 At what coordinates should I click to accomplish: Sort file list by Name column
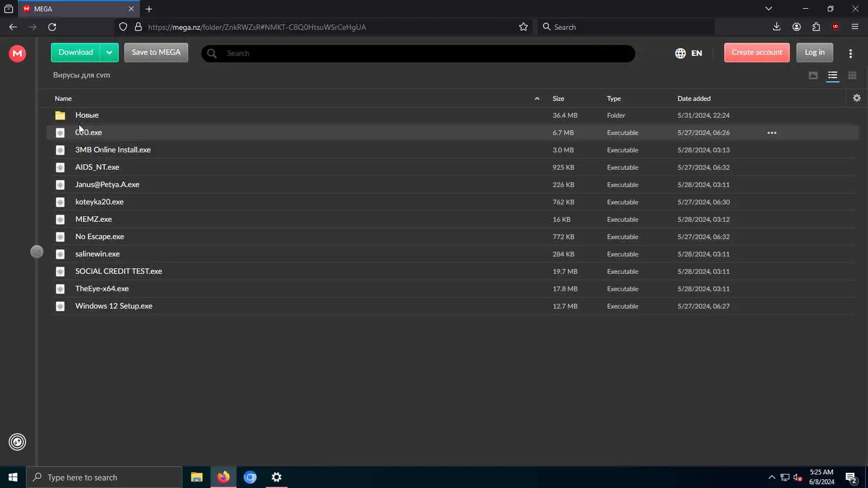63,99
